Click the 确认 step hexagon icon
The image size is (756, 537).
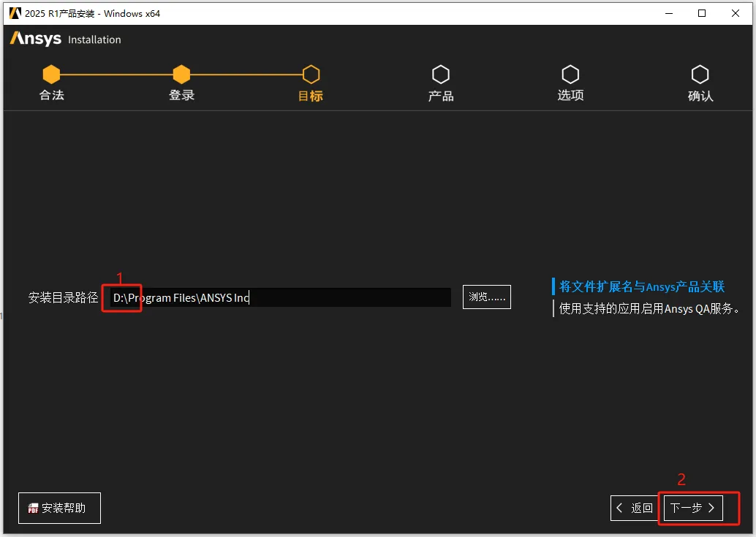pyautogui.click(x=700, y=75)
